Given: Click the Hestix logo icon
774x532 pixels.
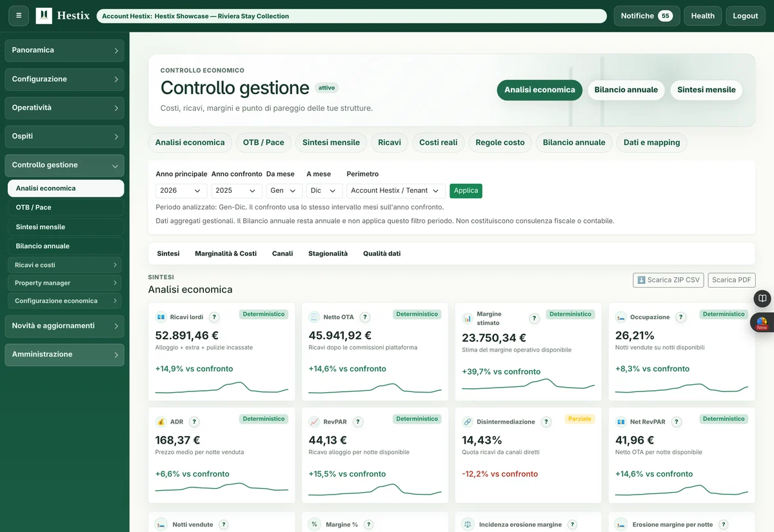Looking at the screenshot, I should [44, 15].
